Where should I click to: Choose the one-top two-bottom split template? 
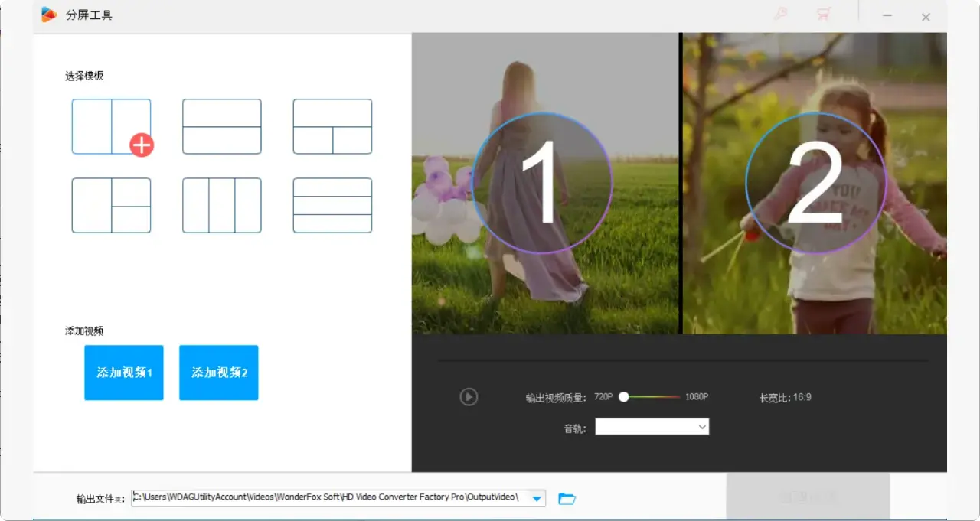pyautogui.click(x=332, y=126)
